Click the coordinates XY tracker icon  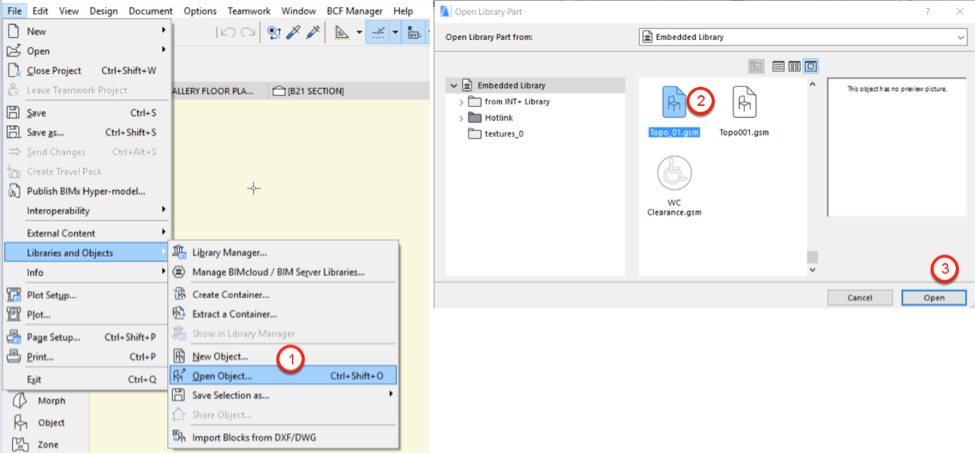click(413, 32)
